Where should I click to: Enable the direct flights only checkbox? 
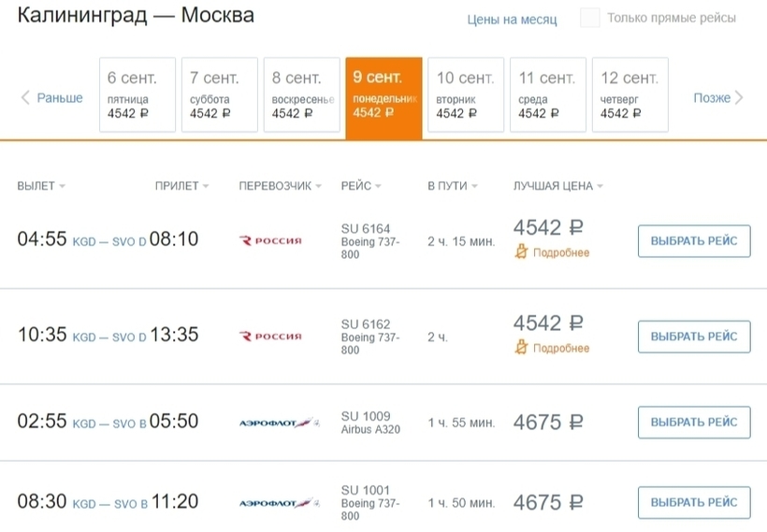590,18
